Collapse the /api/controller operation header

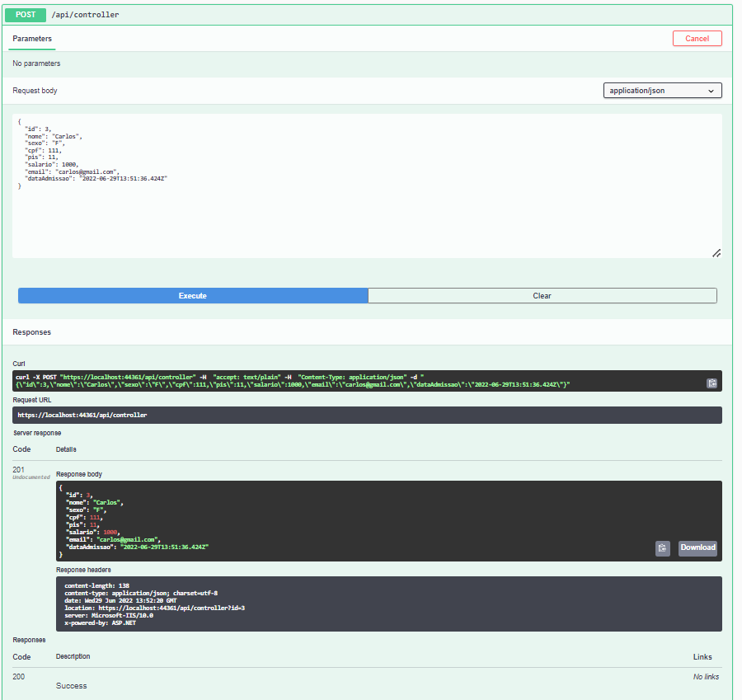click(x=371, y=14)
